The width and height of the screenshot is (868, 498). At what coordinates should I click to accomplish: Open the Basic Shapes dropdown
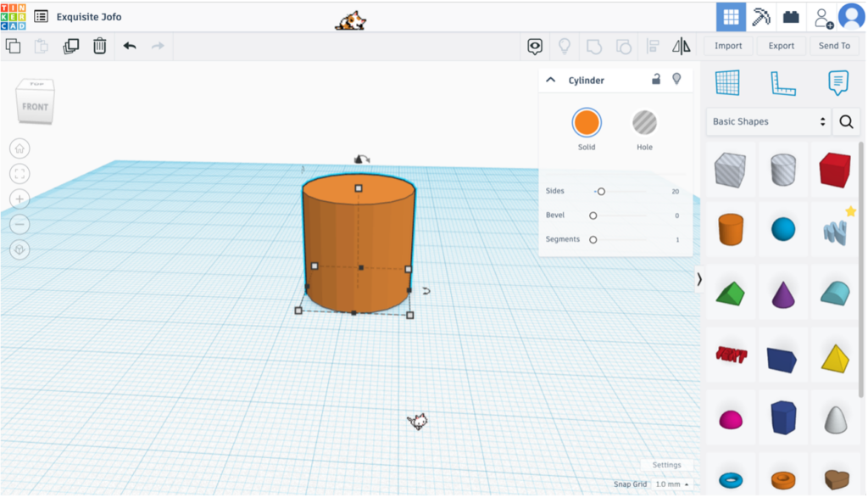point(768,121)
